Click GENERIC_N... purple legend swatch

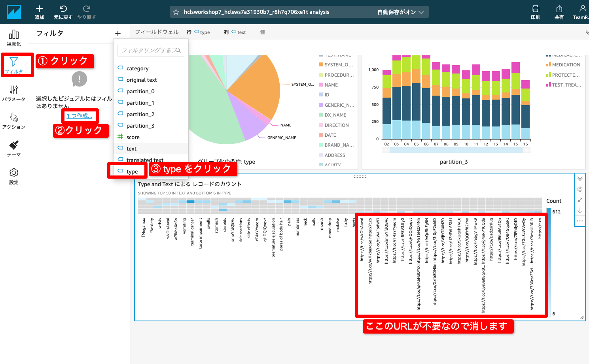point(321,105)
